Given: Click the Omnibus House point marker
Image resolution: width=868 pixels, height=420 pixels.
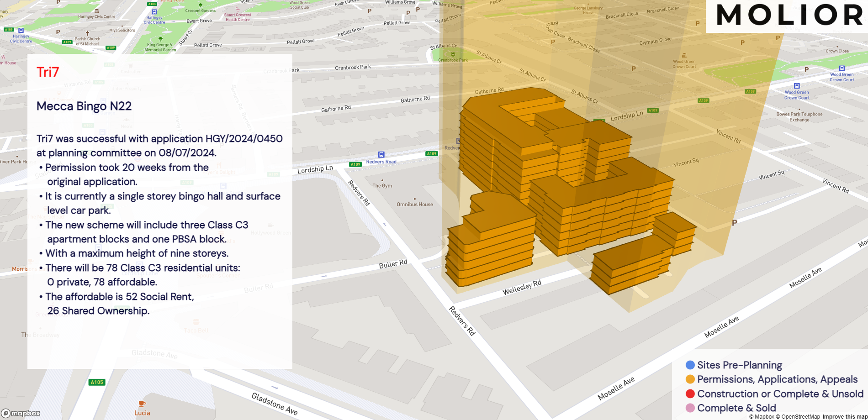Looking at the screenshot, I should click(x=415, y=199).
